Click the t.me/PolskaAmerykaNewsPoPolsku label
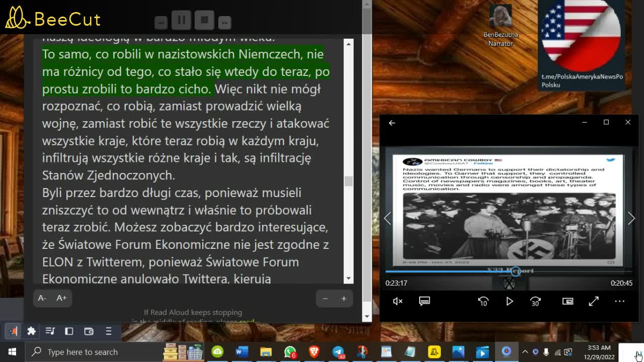 (582, 81)
